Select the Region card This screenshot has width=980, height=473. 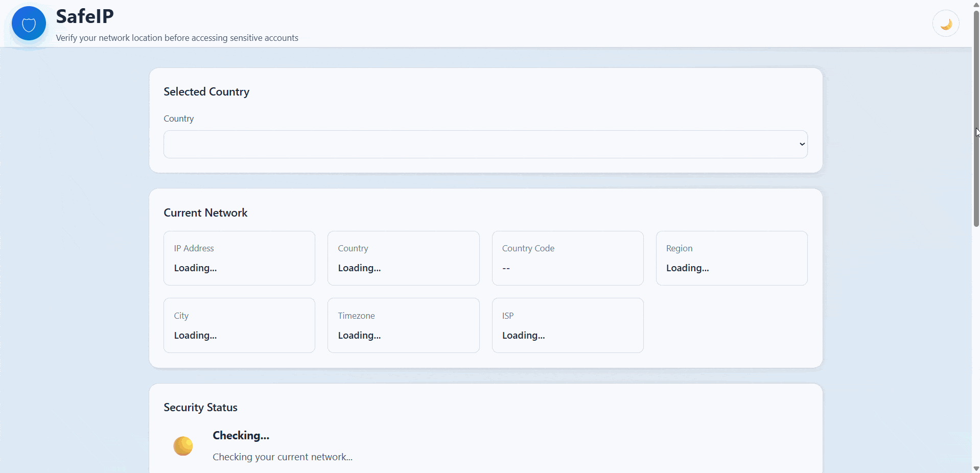[x=732, y=258]
